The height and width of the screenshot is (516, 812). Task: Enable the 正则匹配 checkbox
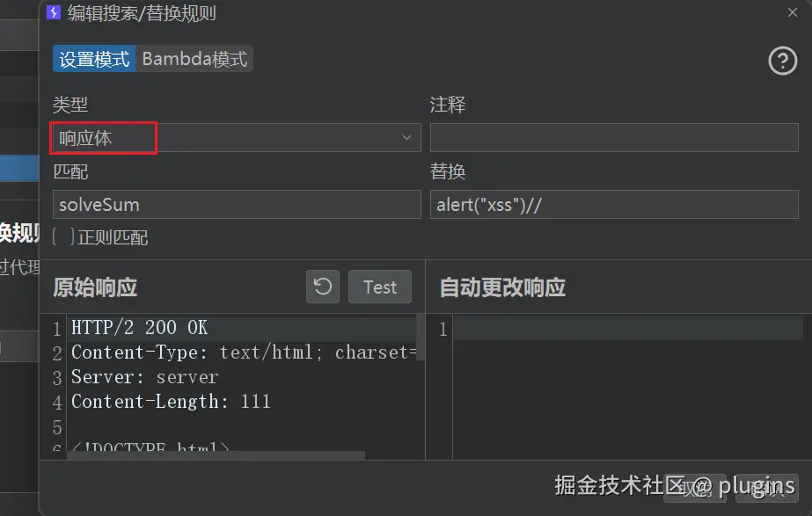tap(63, 237)
